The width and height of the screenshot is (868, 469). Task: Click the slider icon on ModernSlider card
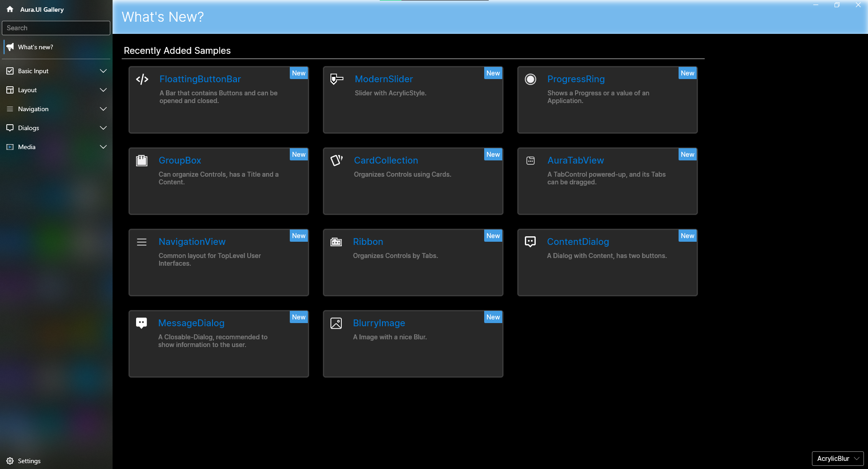click(x=337, y=79)
